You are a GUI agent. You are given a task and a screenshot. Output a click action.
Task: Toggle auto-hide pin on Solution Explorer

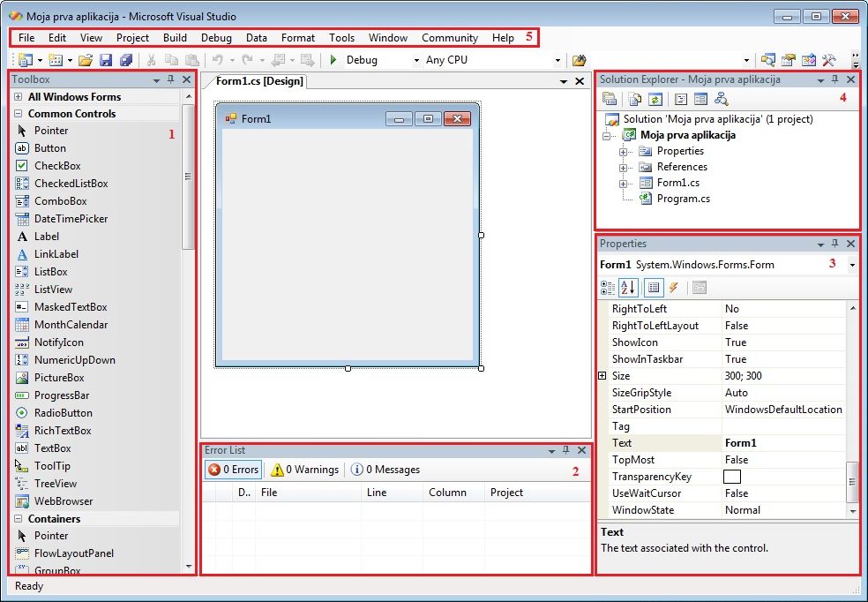coord(834,79)
